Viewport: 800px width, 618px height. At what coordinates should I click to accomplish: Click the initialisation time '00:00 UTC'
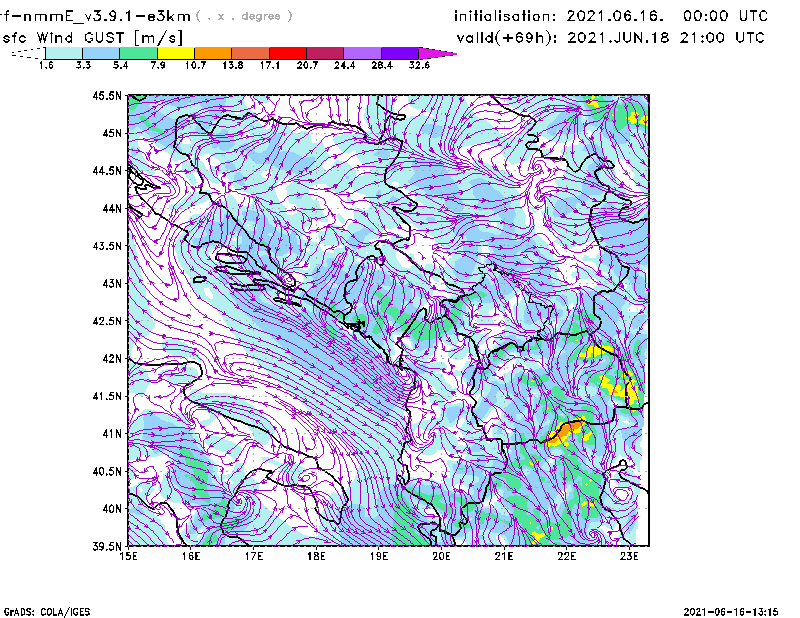pyautogui.click(x=726, y=16)
